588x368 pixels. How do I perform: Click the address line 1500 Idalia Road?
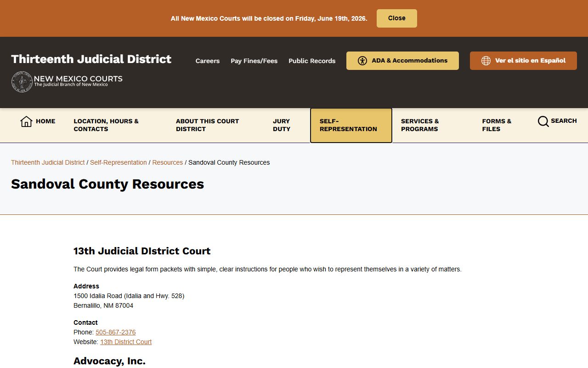[129, 296]
